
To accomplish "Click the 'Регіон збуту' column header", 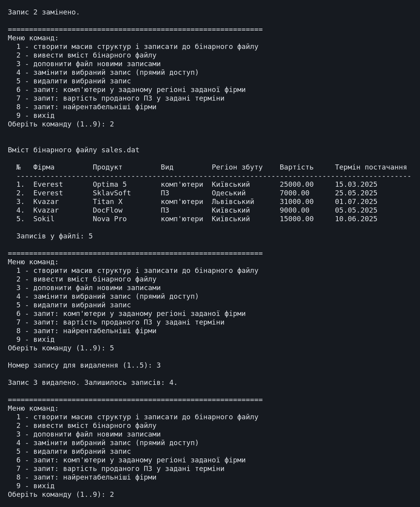I will click(237, 167).
